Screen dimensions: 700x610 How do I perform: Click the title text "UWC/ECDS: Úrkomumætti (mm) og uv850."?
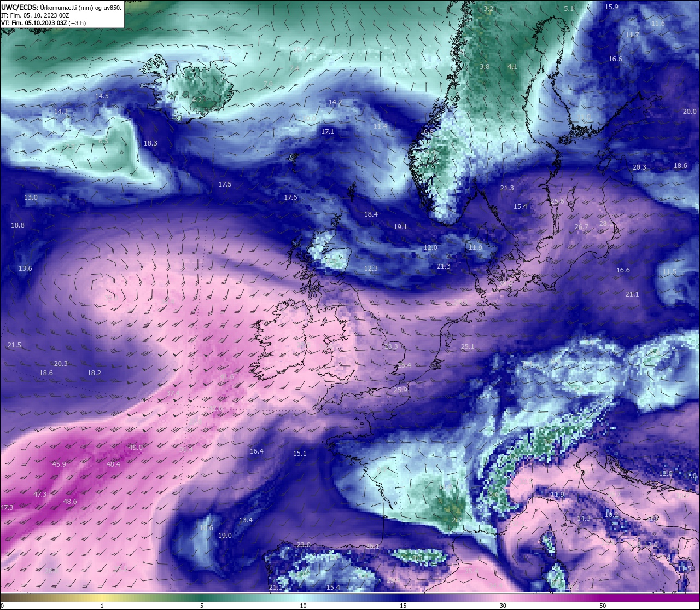point(61,8)
